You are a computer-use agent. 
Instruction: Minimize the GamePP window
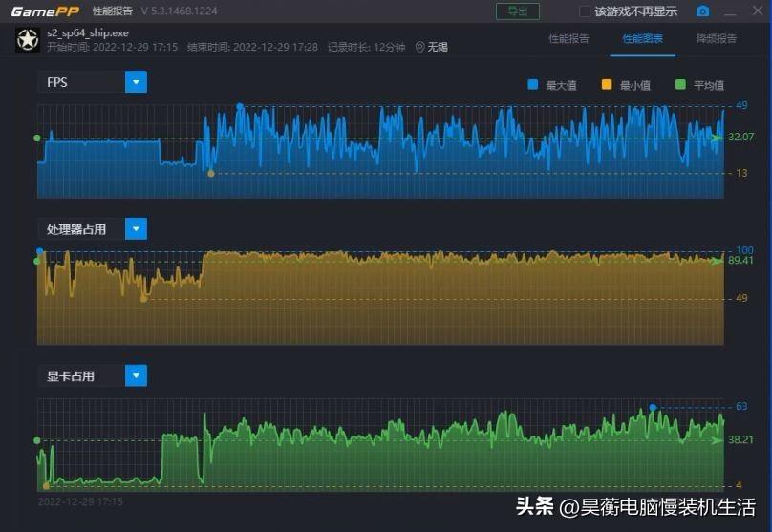tap(730, 11)
